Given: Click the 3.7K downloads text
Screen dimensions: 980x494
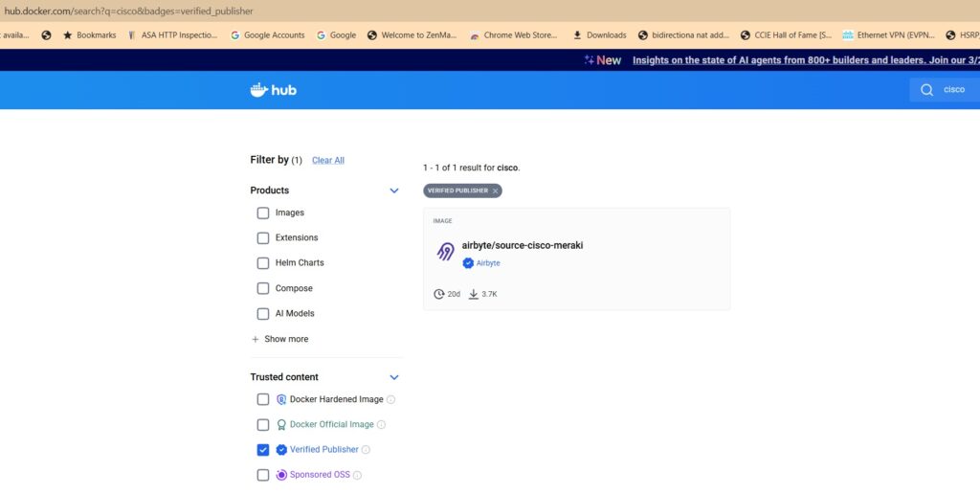Looking at the screenshot, I should click(x=489, y=294).
